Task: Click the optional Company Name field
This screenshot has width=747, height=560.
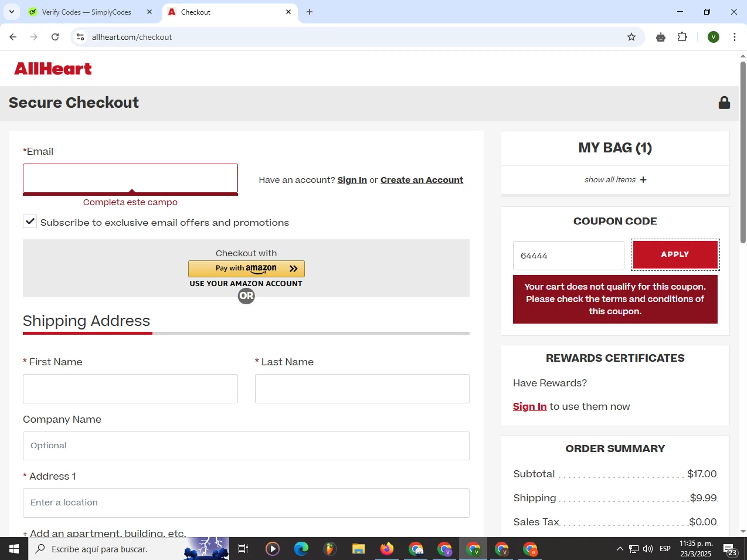Action: (246, 446)
